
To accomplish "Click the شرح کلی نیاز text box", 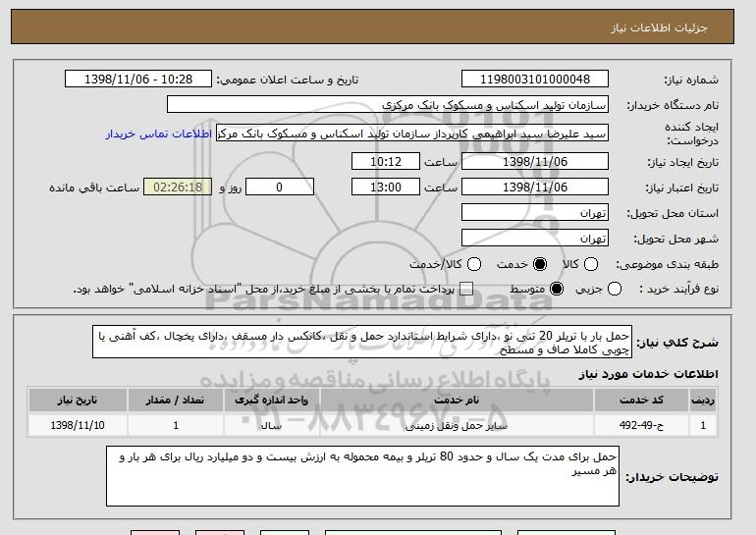I will pyautogui.click(x=362, y=343).
